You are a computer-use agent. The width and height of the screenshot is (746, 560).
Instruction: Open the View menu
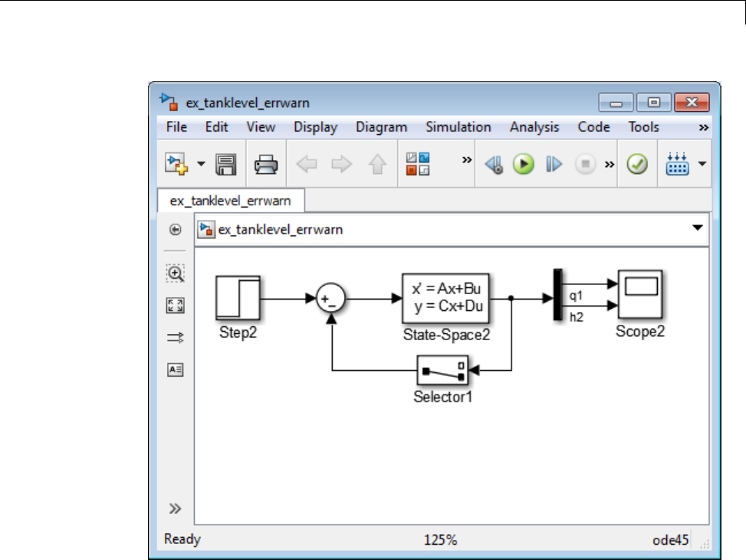[261, 127]
